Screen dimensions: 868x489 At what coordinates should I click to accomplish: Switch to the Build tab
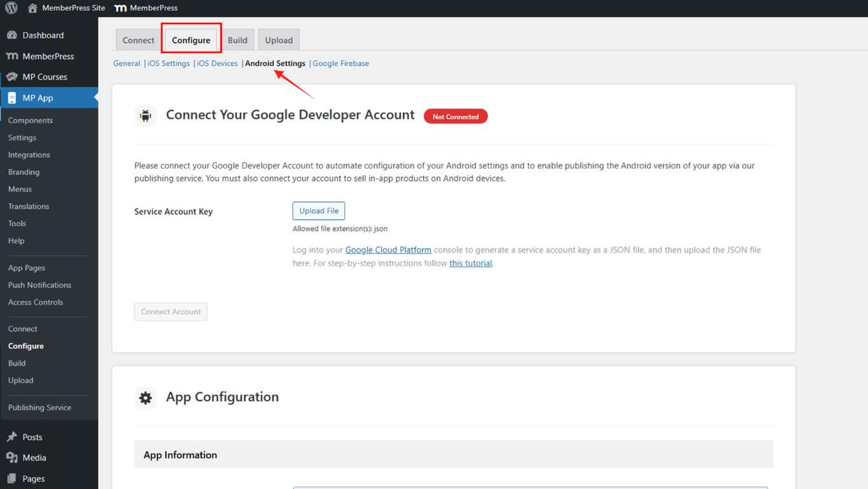point(238,39)
